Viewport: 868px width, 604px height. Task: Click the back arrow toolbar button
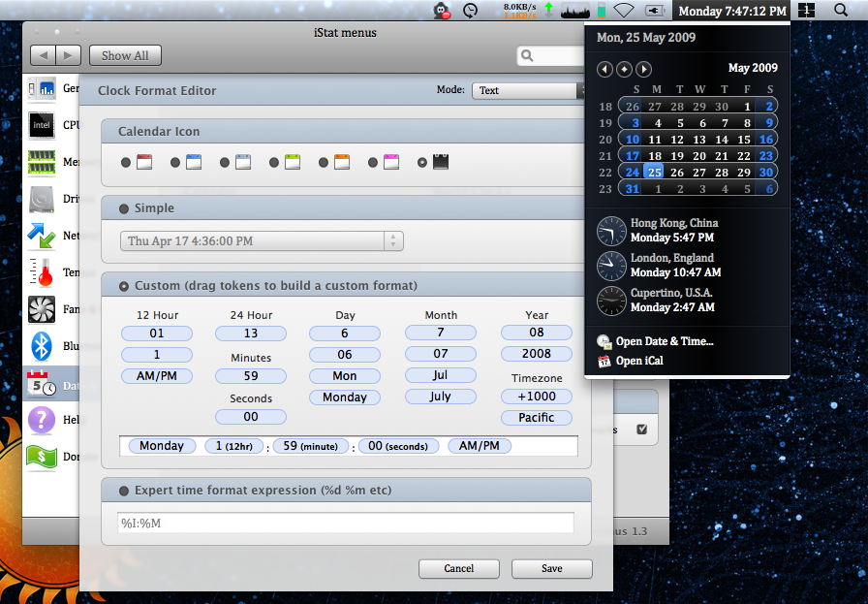(44, 55)
